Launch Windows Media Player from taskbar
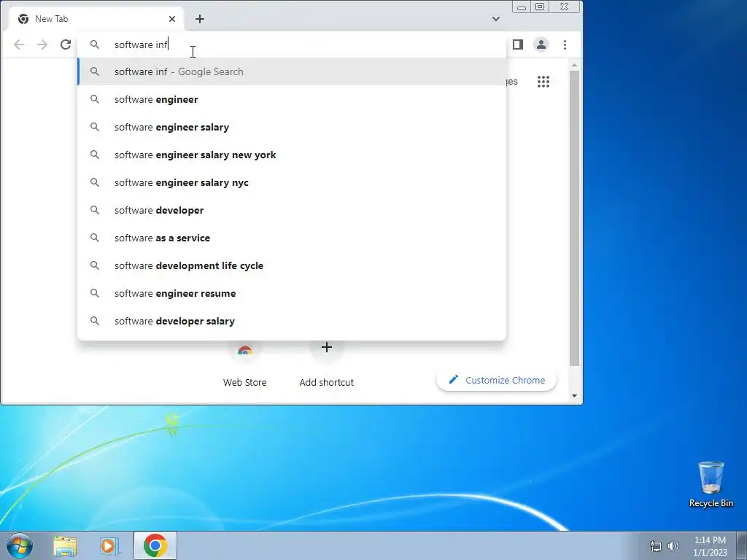The width and height of the screenshot is (747, 560). (x=109, y=545)
